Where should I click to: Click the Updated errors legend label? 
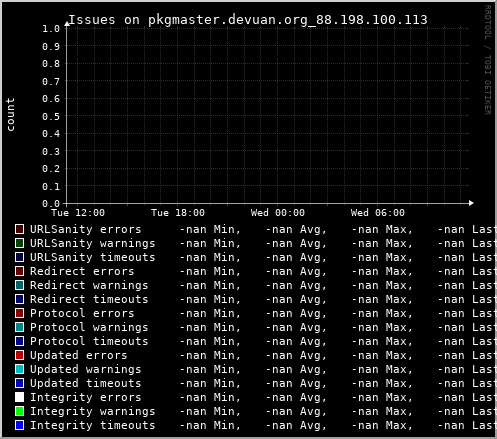[79, 355]
